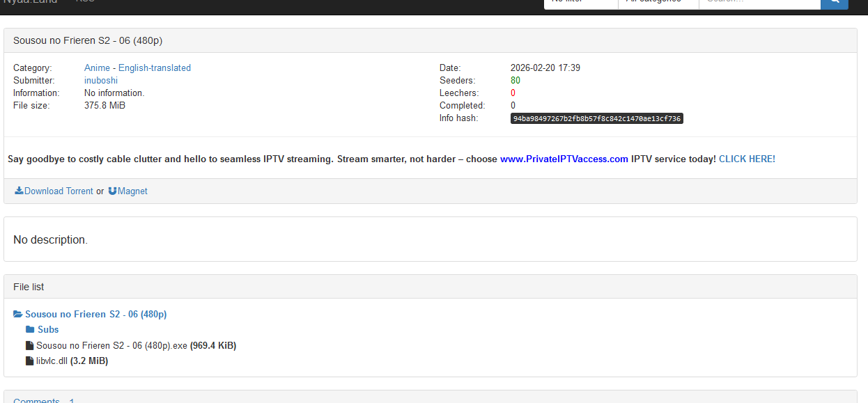The image size is (868, 403).
Task: Open the Anime category link
Action: tap(97, 68)
